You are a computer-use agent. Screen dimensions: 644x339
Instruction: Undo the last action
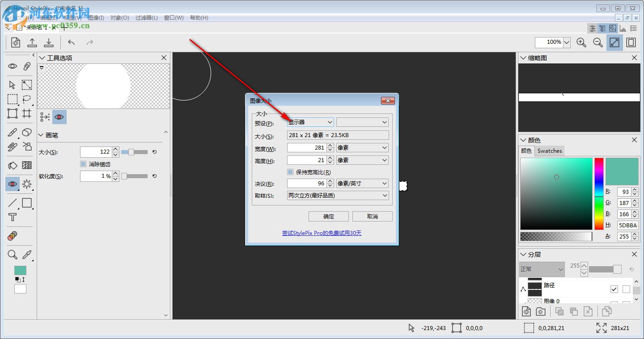pos(71,42)
